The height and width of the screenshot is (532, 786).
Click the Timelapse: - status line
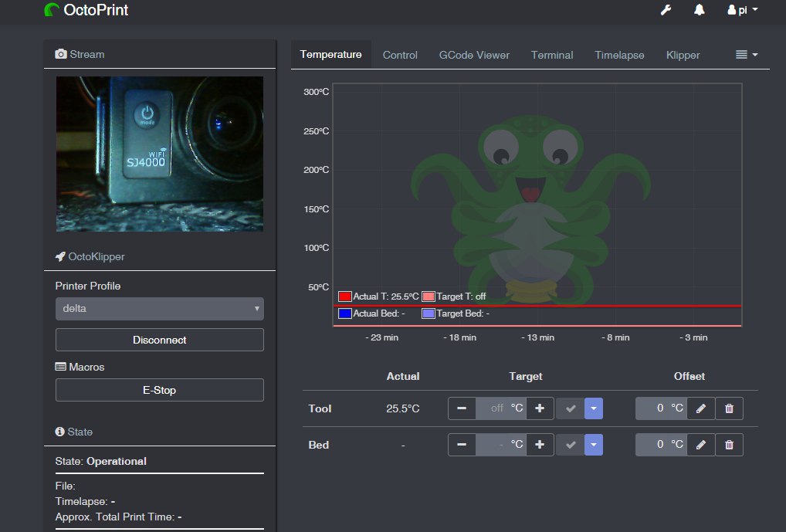tap(85, 501)
